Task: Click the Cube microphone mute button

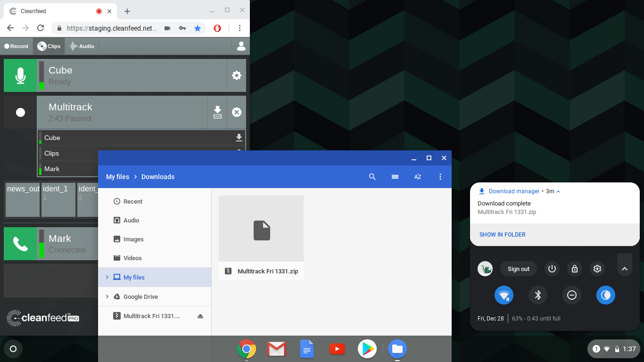Action: click(x=20, y=75)
